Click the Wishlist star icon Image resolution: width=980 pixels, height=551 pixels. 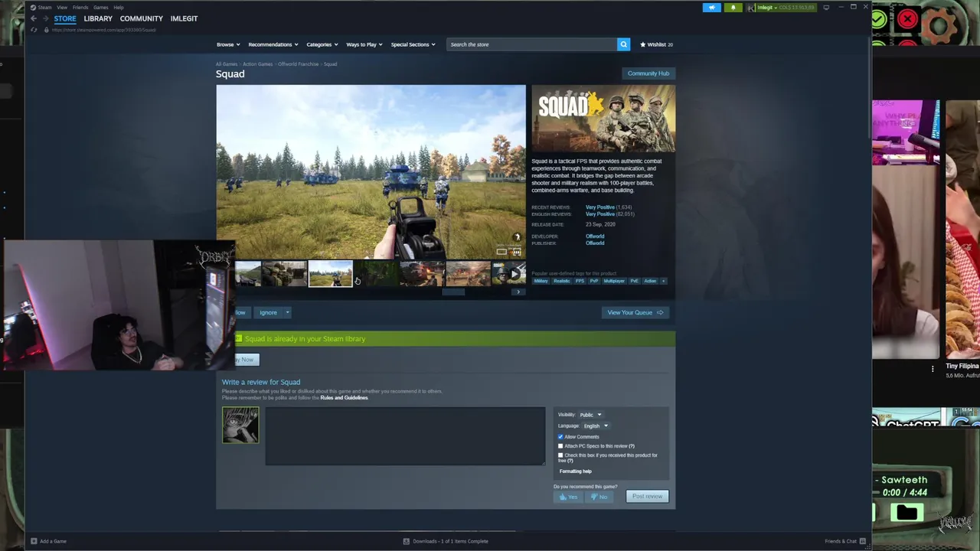(643, 44)
